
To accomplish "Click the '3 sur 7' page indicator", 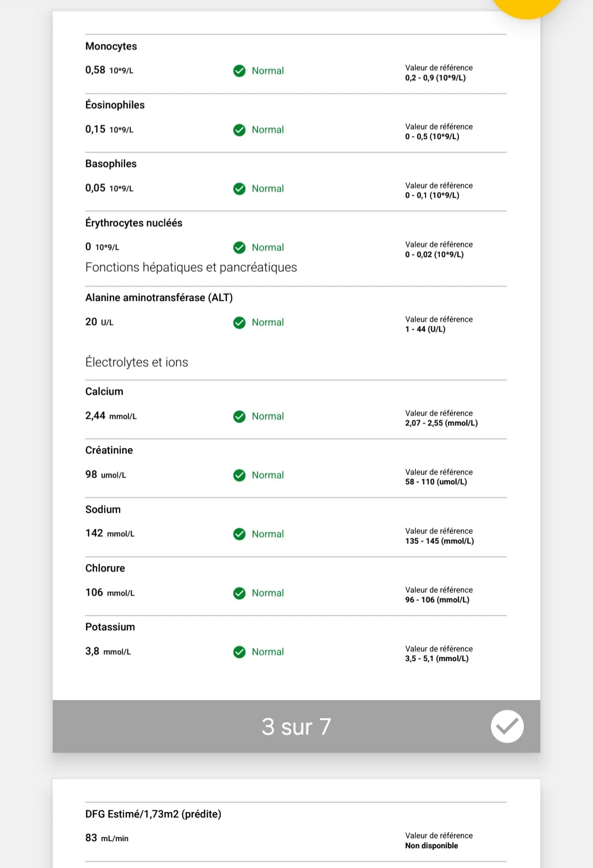I will point(296,727).
